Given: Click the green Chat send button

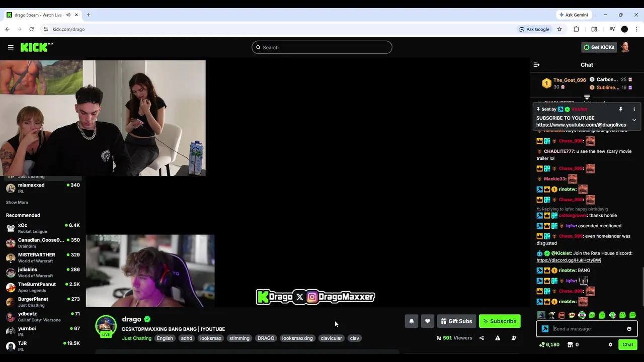Looking at the screenshot, I should tap(628, 345).
